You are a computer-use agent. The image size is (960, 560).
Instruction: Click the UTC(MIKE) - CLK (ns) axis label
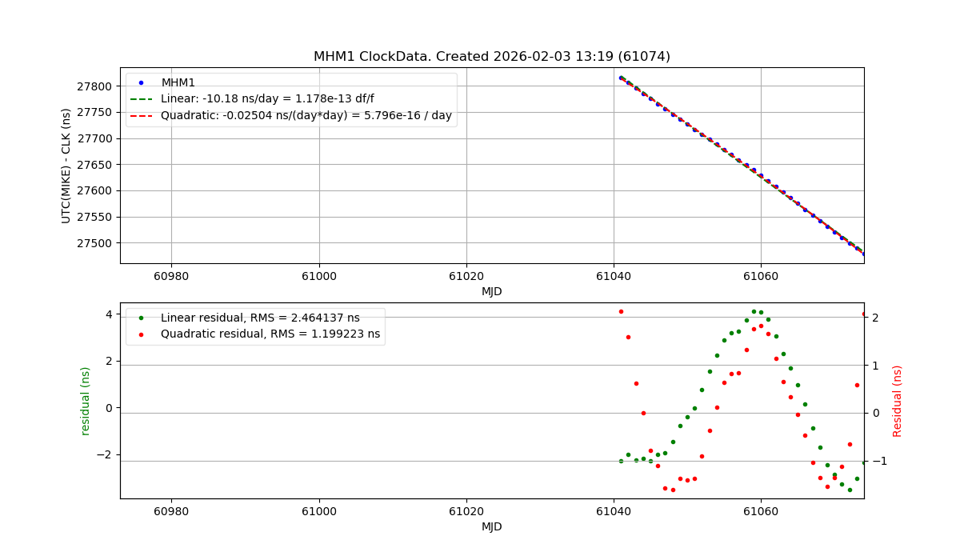pyautogui.click(x=66, y=166)
